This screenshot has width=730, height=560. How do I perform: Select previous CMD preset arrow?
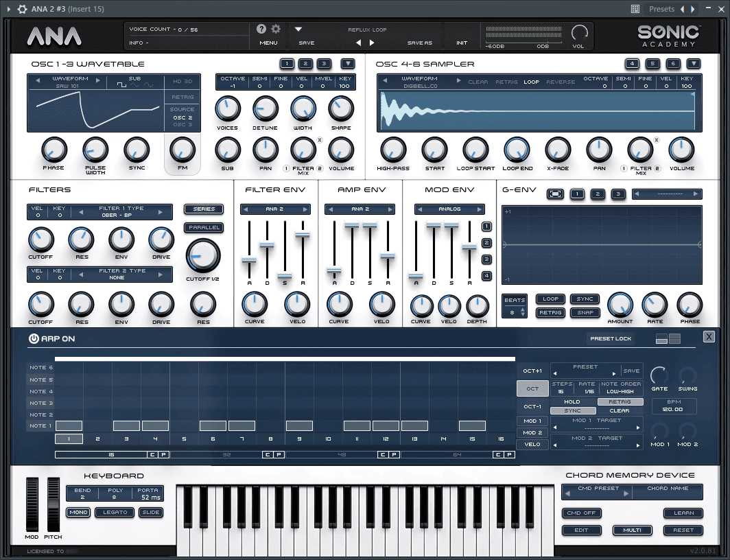tap(567, 493)
